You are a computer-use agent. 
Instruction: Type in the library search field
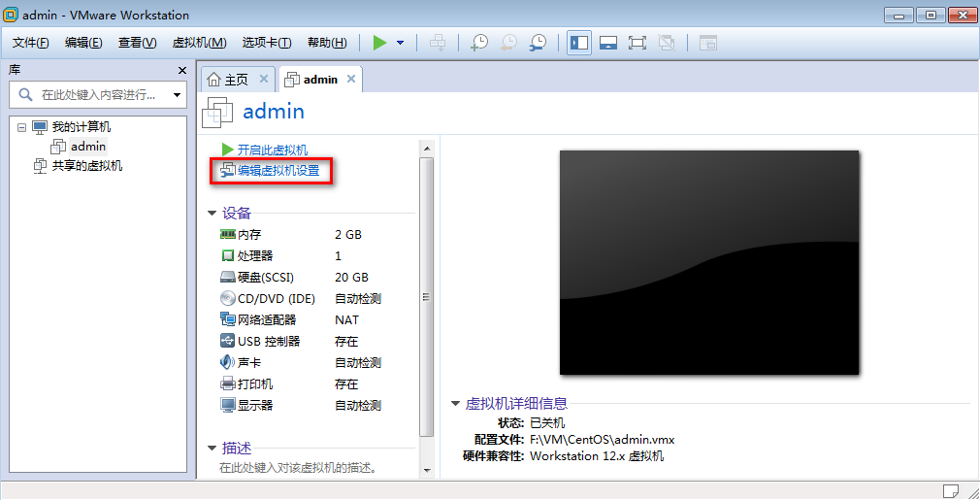coord(97,95)
